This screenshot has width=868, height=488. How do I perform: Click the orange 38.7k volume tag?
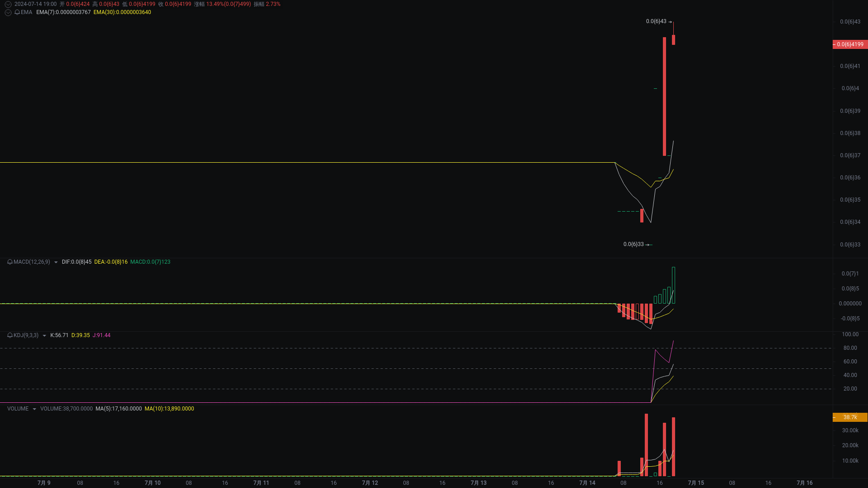point(849,417)
